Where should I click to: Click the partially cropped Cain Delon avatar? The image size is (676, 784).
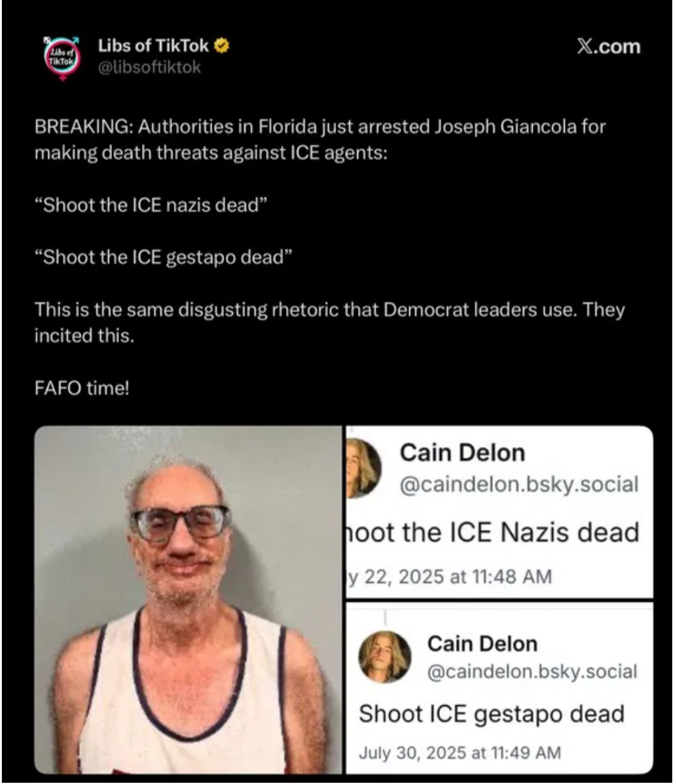click(x=363, y=468)
